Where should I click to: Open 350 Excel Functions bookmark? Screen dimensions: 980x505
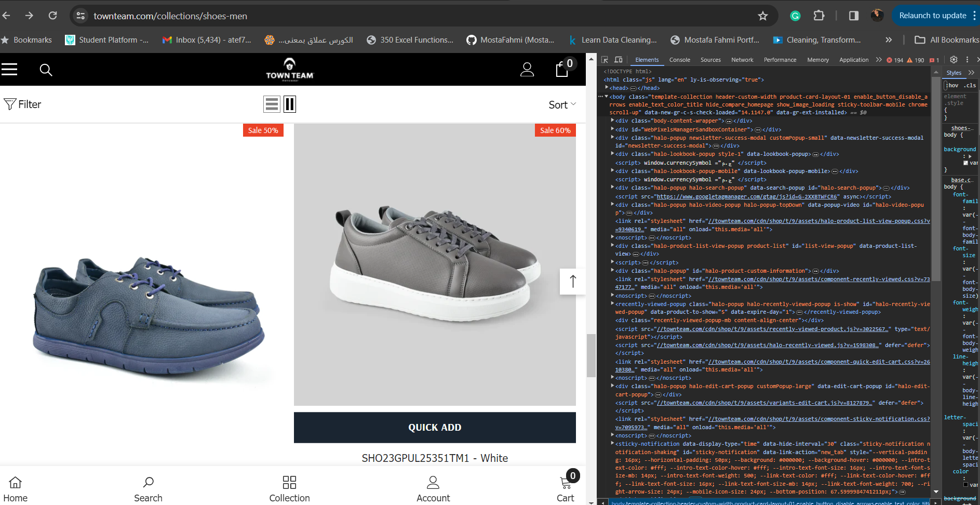coord(410,40)
